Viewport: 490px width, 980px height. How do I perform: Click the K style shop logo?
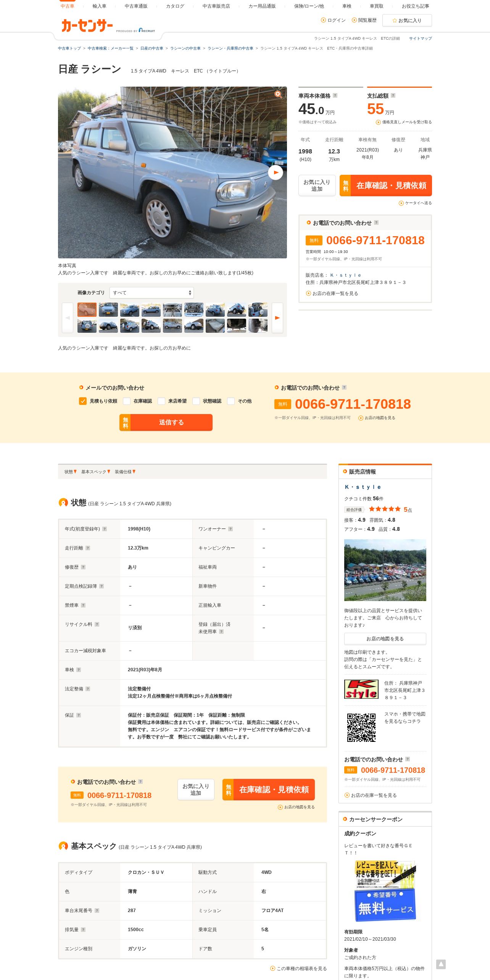[x=361, y=689]
